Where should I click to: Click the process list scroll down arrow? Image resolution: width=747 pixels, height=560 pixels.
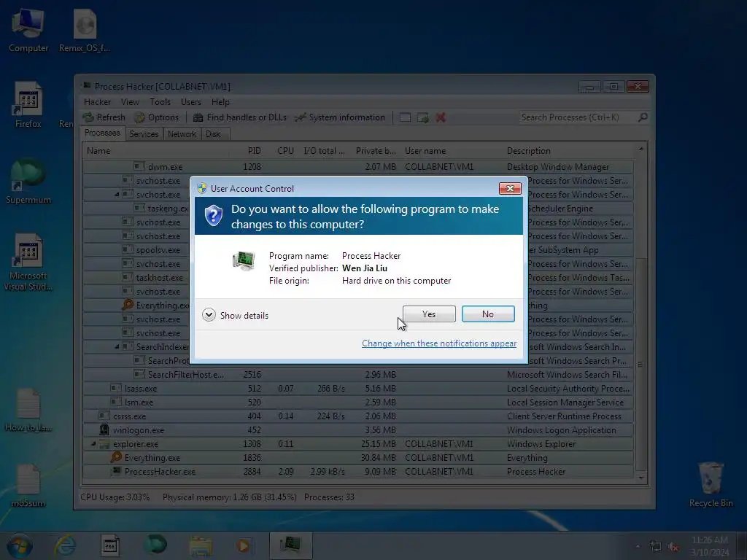click(640, 478)
